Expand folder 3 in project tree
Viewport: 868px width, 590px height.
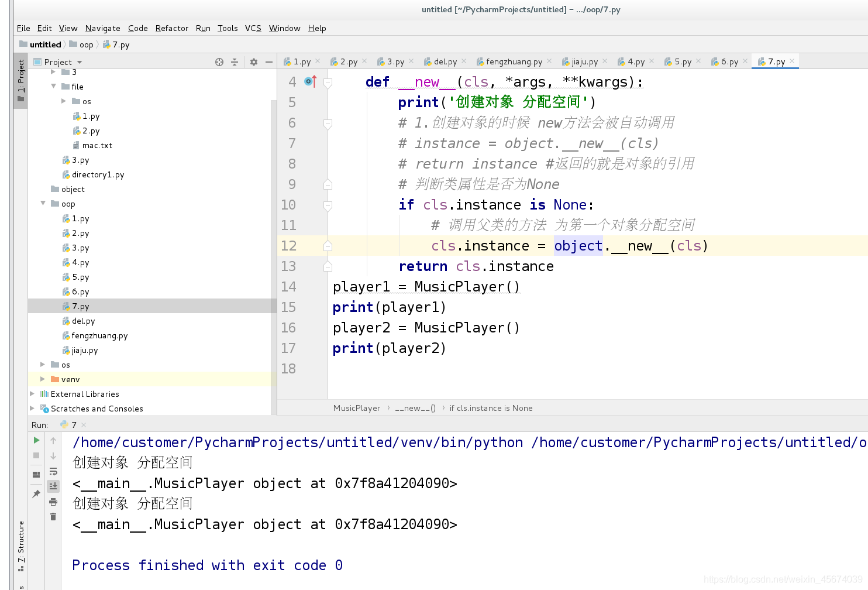pos(53,72)
